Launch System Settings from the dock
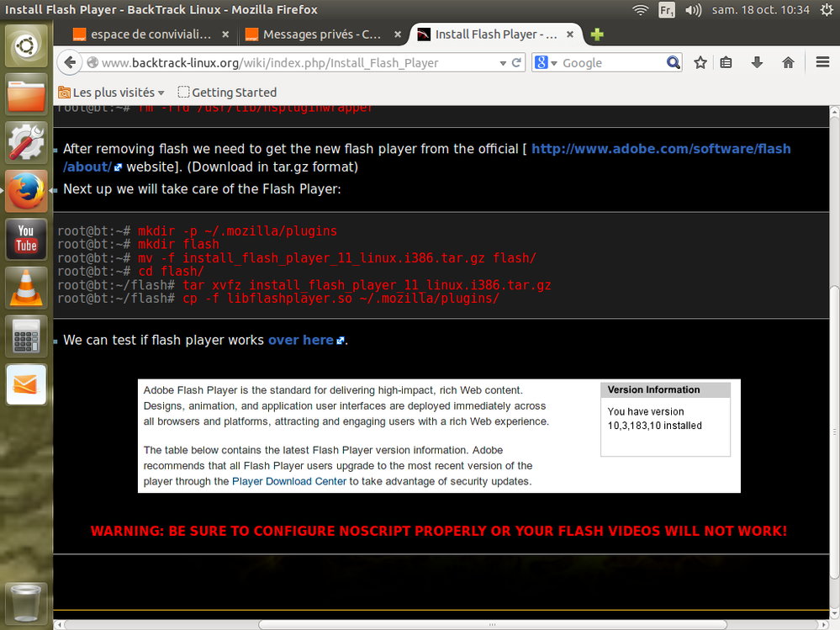The image size is (840, 630). click(26, 142)
